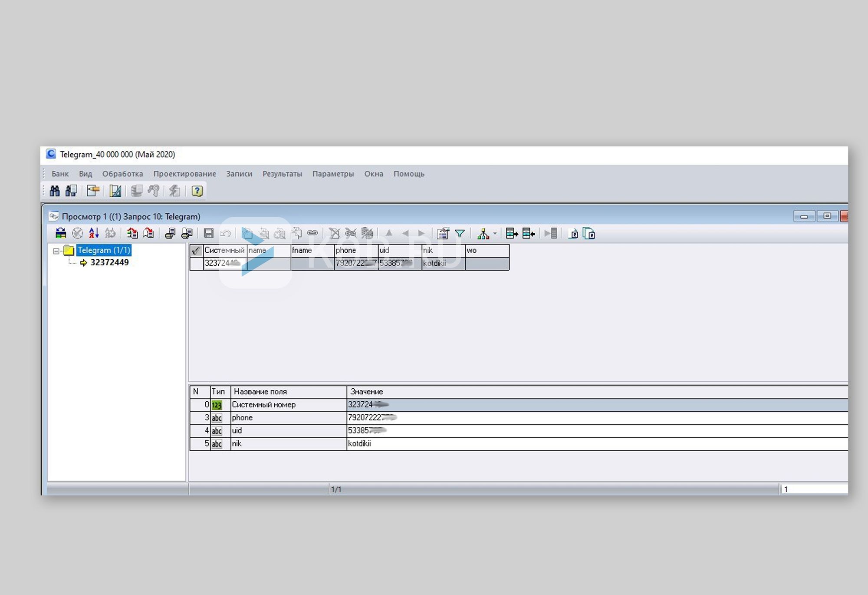Click the chain link icon
The width and height of the screenshot is (868, 595).
[x=312, y=233]
